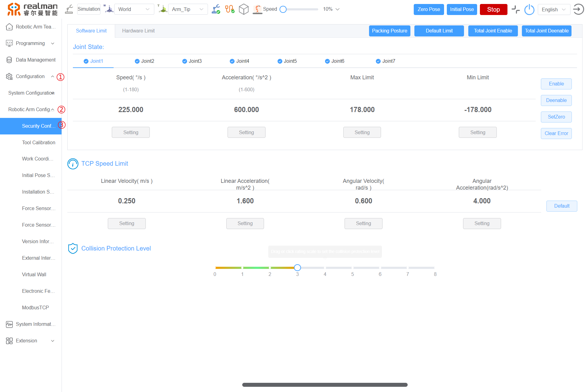Click the Default Limit button

[x=439, y=31]
